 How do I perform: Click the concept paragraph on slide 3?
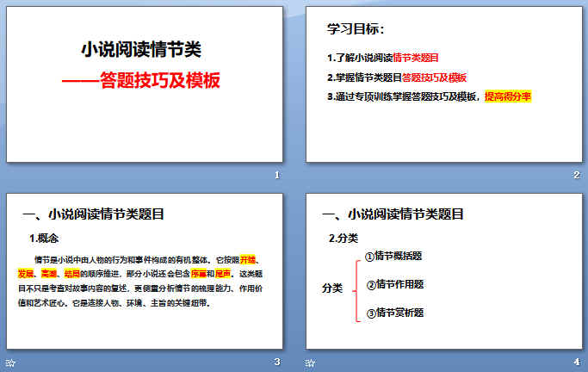(x=144, y=281)
